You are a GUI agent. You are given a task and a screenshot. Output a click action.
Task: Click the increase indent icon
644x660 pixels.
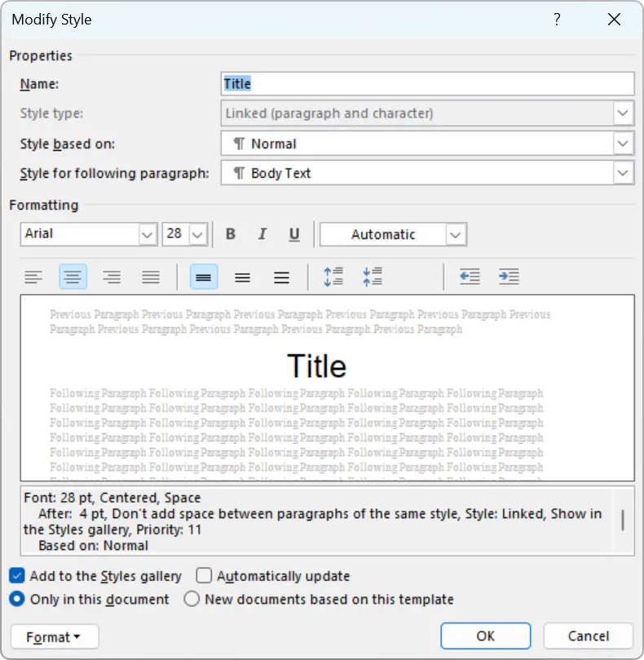509,277
